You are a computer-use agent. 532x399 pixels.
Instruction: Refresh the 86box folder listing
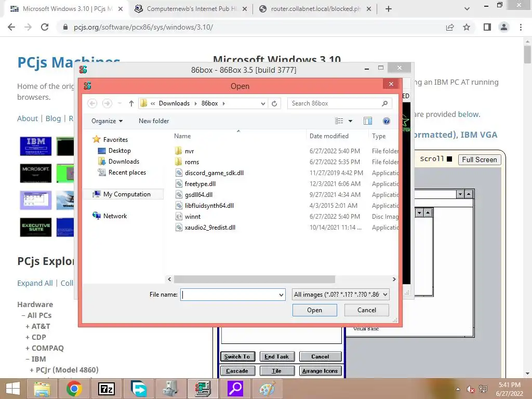point(274,103)
